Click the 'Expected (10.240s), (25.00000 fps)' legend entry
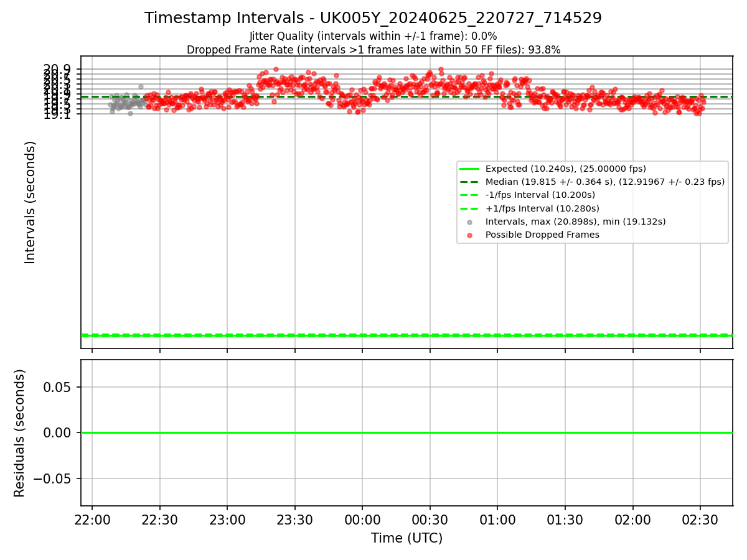The image size is (747, 560). pyautogui.click(x=565, y=169)
